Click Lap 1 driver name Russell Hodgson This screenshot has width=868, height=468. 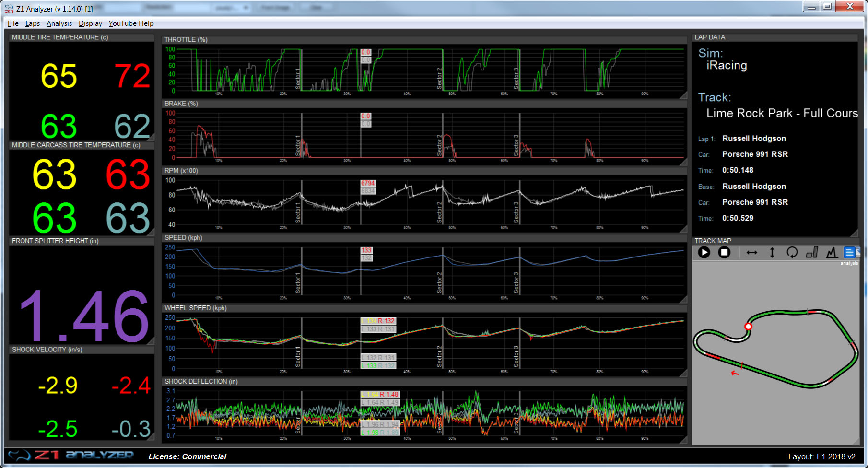pyautogui.click(x=754, y=138)
